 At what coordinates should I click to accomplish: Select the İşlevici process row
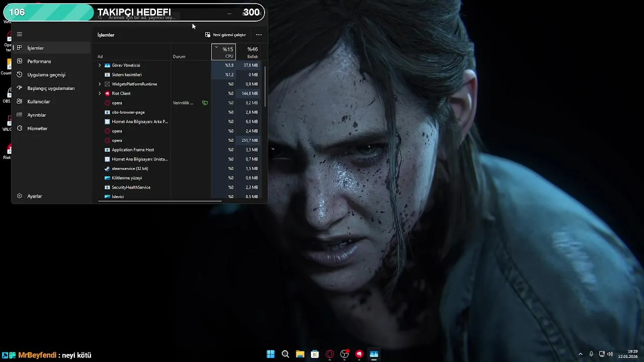tap(179, 197)
